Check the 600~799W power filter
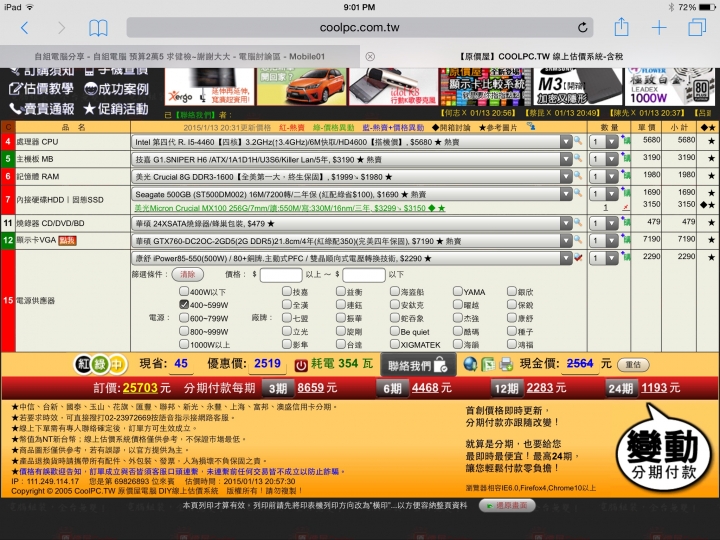 [184, 318]
